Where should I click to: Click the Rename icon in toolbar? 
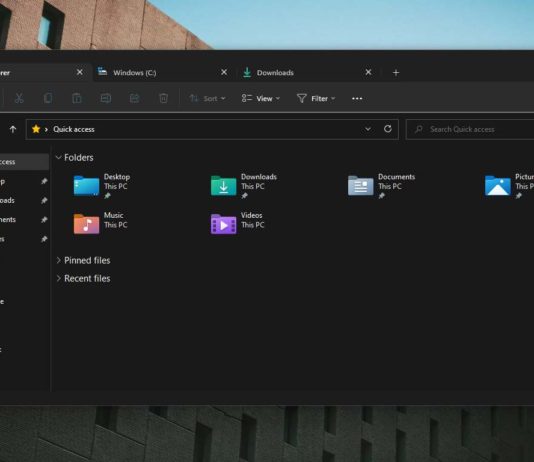click(106, 98)
